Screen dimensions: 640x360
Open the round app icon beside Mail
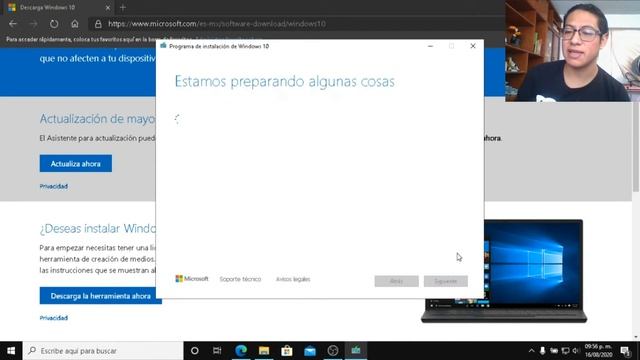pos(333,351)
